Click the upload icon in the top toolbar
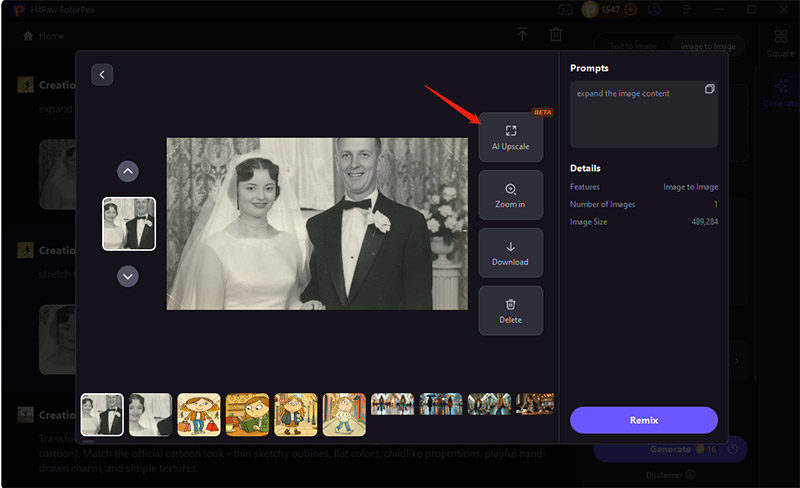Viewport: 800px width, 488px height. [522, 35]
